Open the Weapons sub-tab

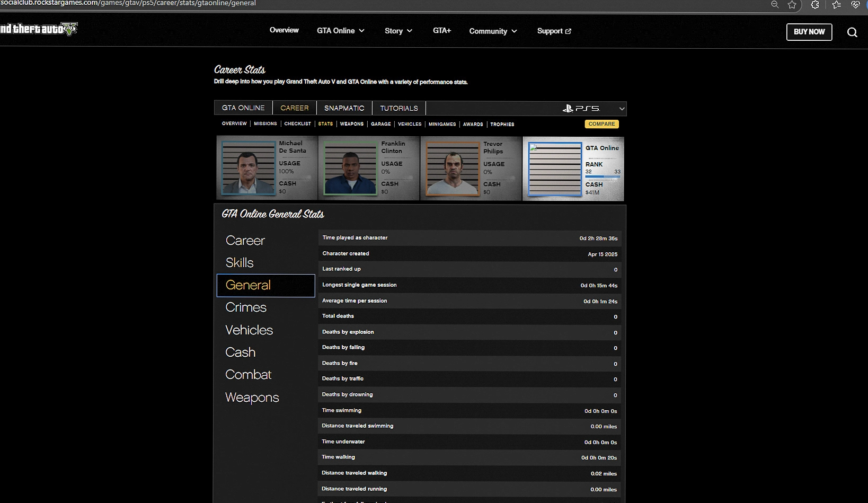coord(351,124)
